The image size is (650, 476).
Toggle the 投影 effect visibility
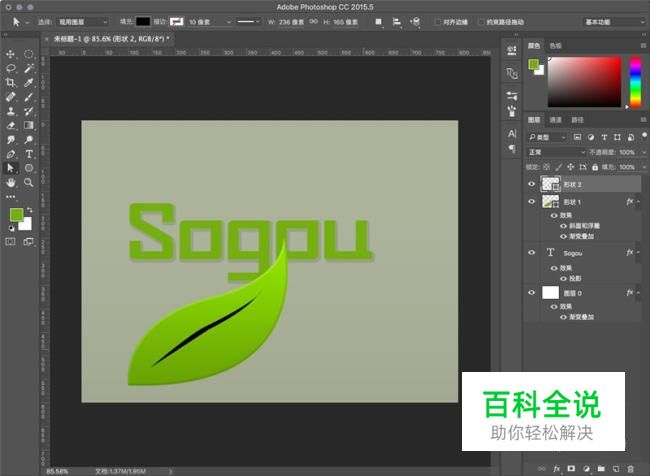click(x=563, y=279)
